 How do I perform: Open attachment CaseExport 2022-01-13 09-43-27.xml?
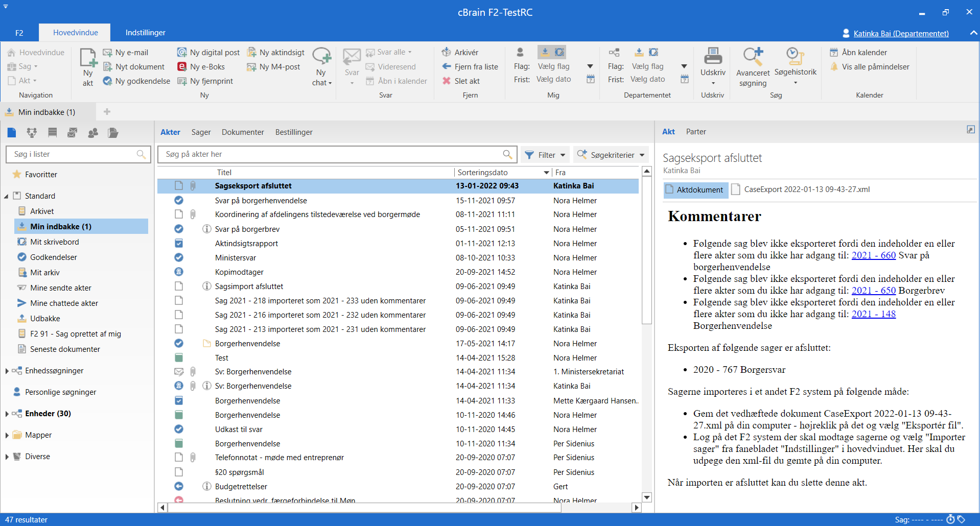[801, 189]
